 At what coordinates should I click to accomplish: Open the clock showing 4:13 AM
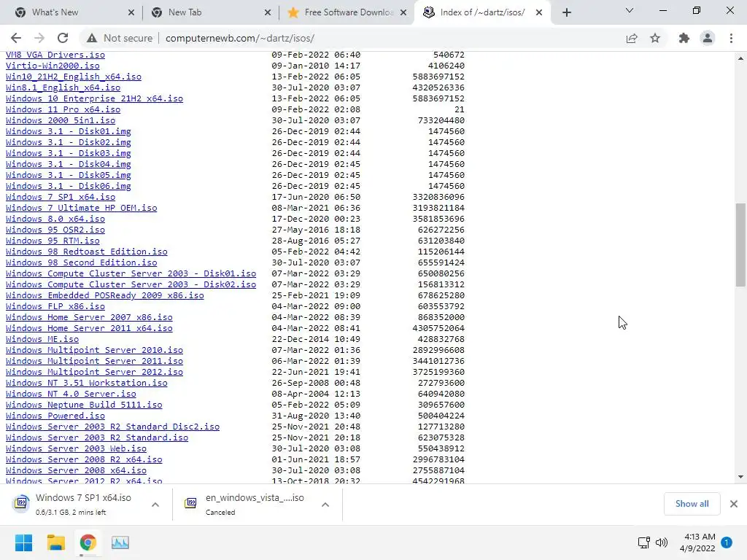click(697, 542)
